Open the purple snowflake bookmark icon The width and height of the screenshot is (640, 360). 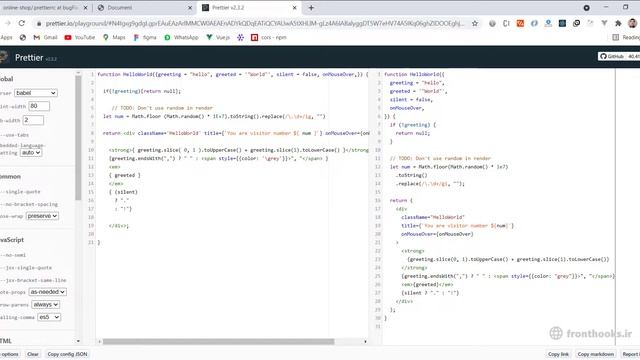coord(240,37)
